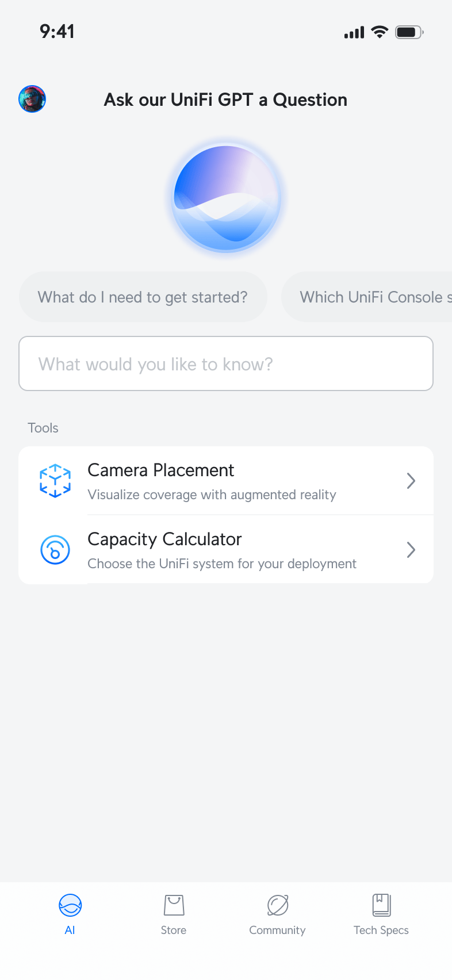Screen dimensions: 452x980
Task: Open the Tech Specs book icon
Action: (381, 905)
